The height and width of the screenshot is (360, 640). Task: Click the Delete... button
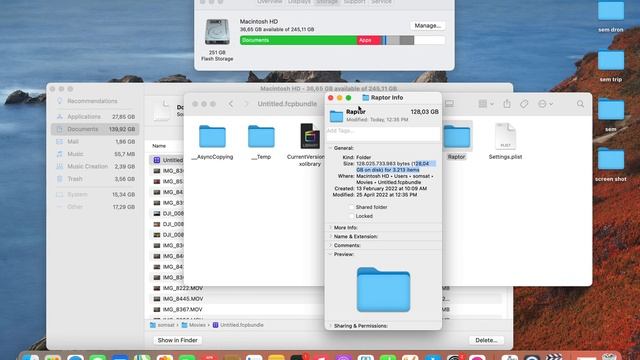click(x=486, y=340)
